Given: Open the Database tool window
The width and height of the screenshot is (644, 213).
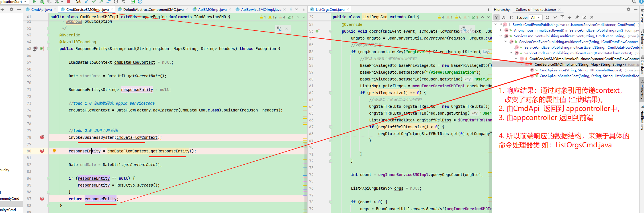Looking at the screenshot, I should click(x=642, y=65).
